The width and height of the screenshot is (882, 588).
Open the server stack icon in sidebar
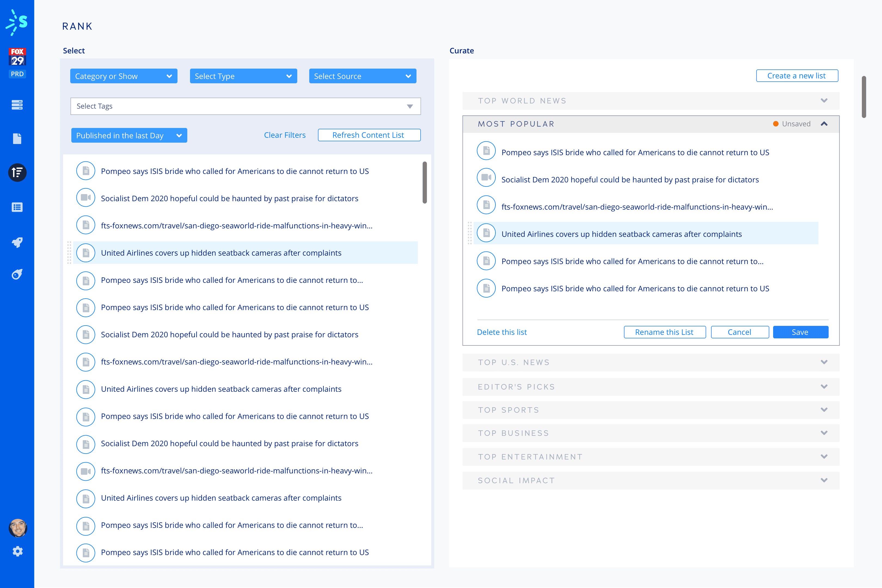(x=17, y=105)
